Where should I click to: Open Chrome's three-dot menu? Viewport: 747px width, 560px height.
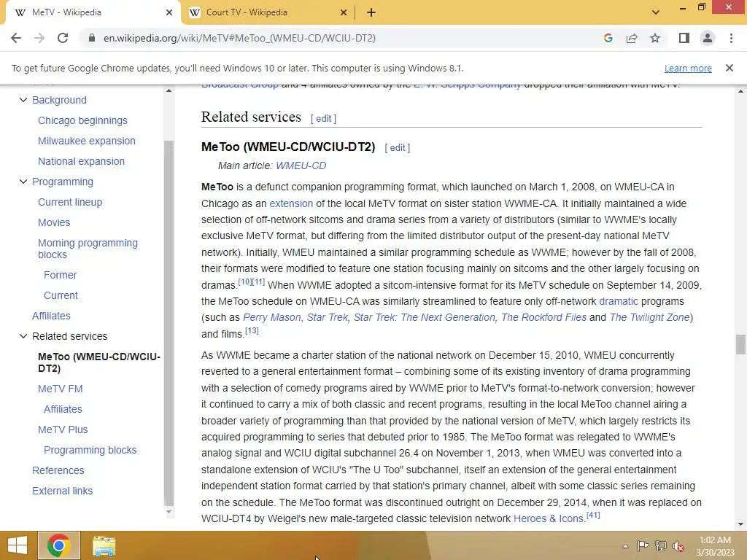[x=731, y=38]
